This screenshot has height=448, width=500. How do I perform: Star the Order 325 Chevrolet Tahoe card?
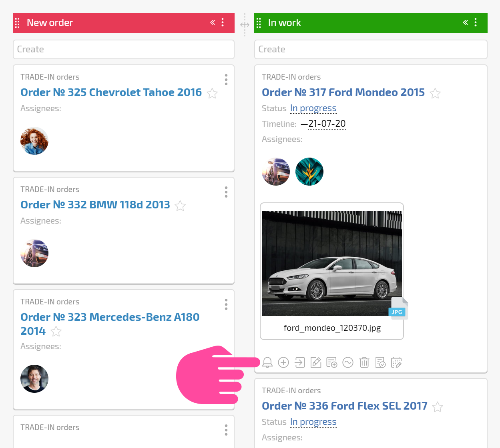pyautogui.click(x=212, y=93)
